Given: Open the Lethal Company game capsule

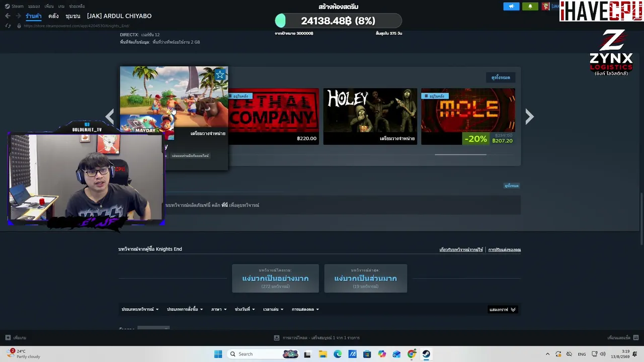Looking at the screenshot, I should [274, 117].
